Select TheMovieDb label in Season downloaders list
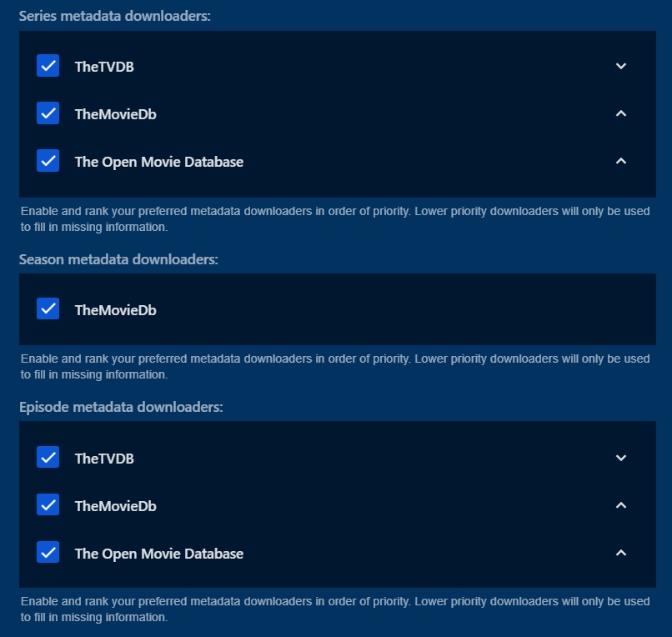 pos(115,310)
